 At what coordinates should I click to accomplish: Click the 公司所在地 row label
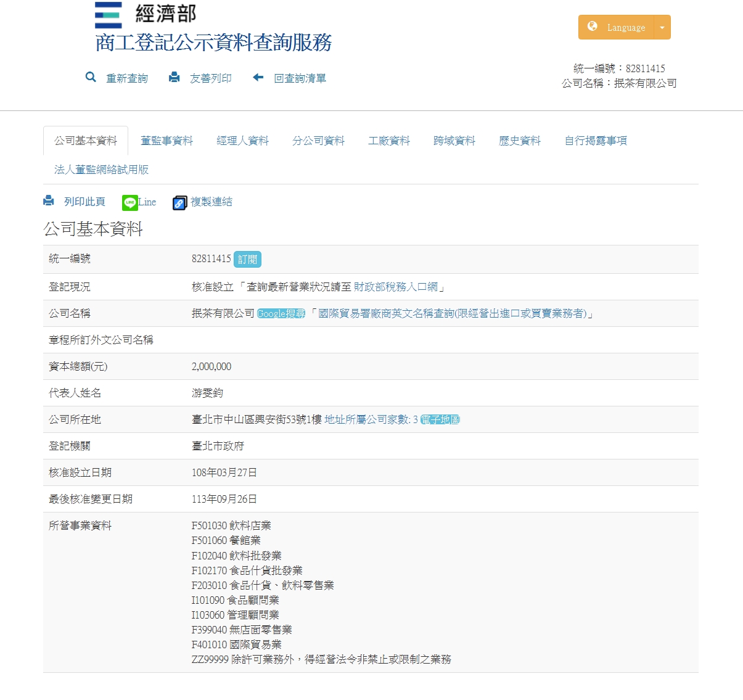click(x=75, y=419)
